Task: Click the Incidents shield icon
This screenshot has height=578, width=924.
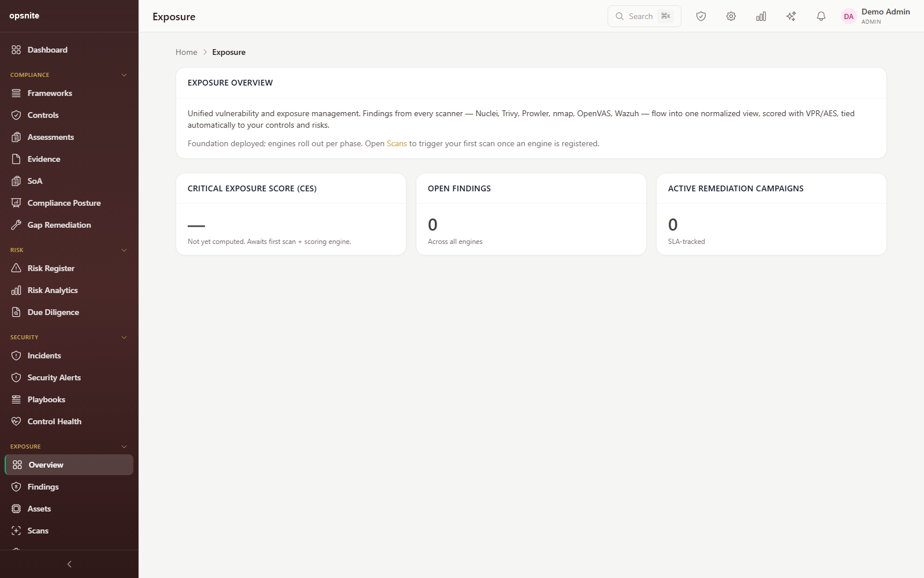Action: 16,355
